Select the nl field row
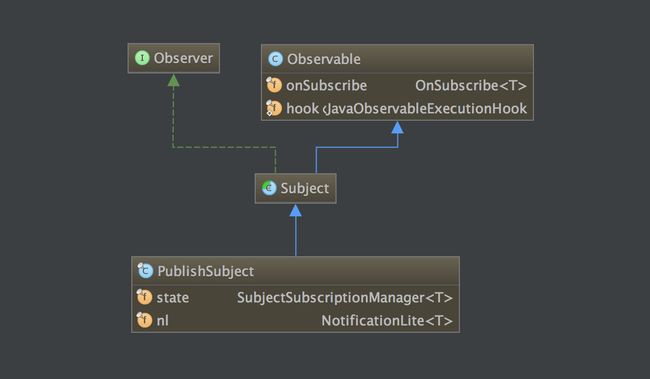 click(295, 320)
